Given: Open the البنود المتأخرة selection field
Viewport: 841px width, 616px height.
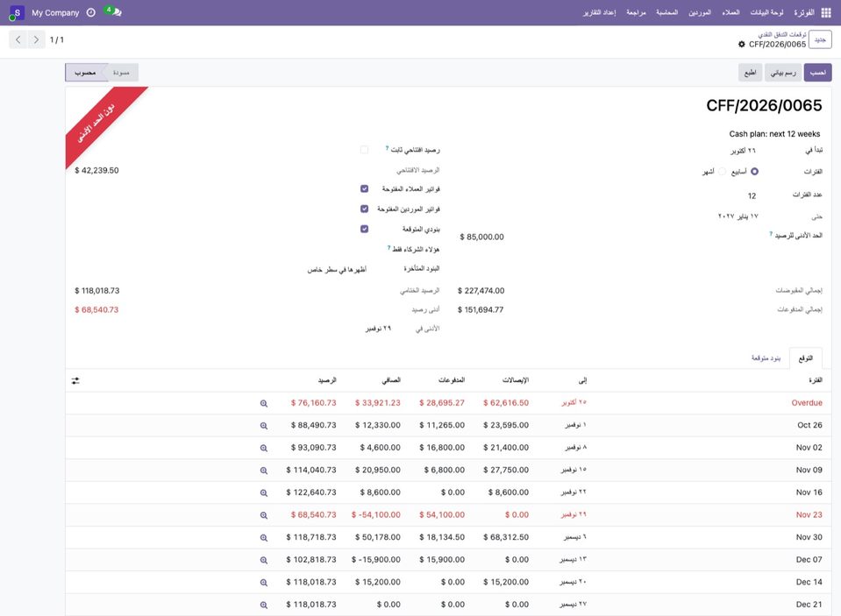Looking at the screenshot, I should [337, 269].
